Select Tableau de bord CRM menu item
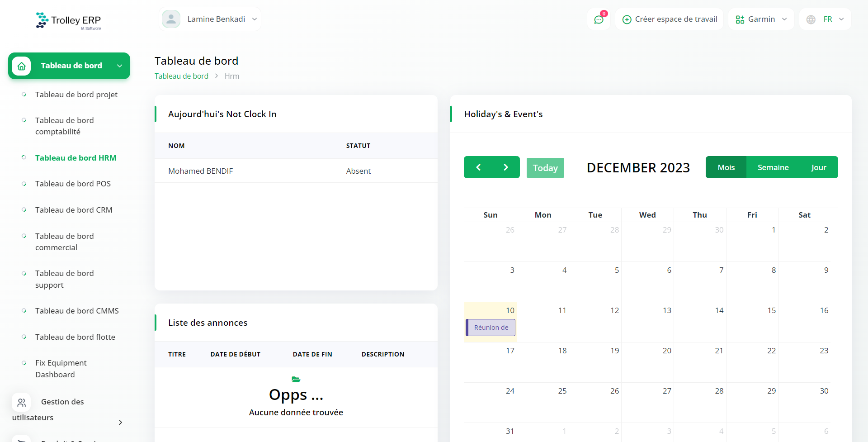The height and width of the screenshot is (442, 868). tap(74, 210)
